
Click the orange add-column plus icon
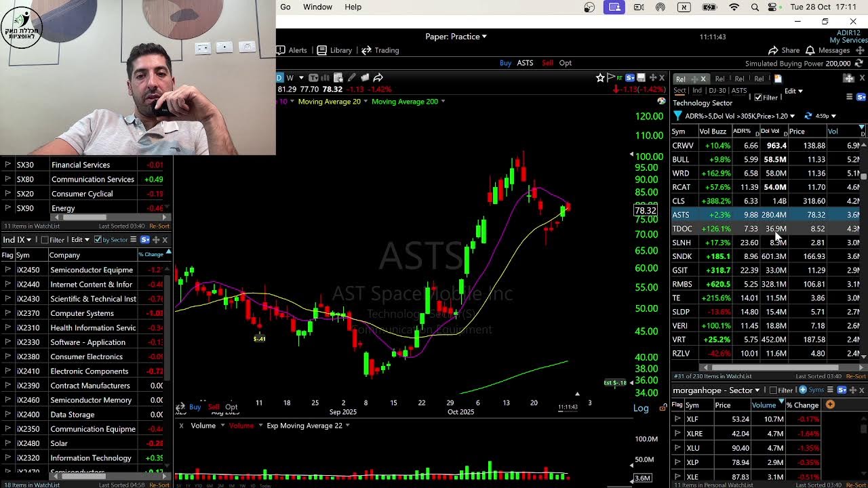point(830,405)
